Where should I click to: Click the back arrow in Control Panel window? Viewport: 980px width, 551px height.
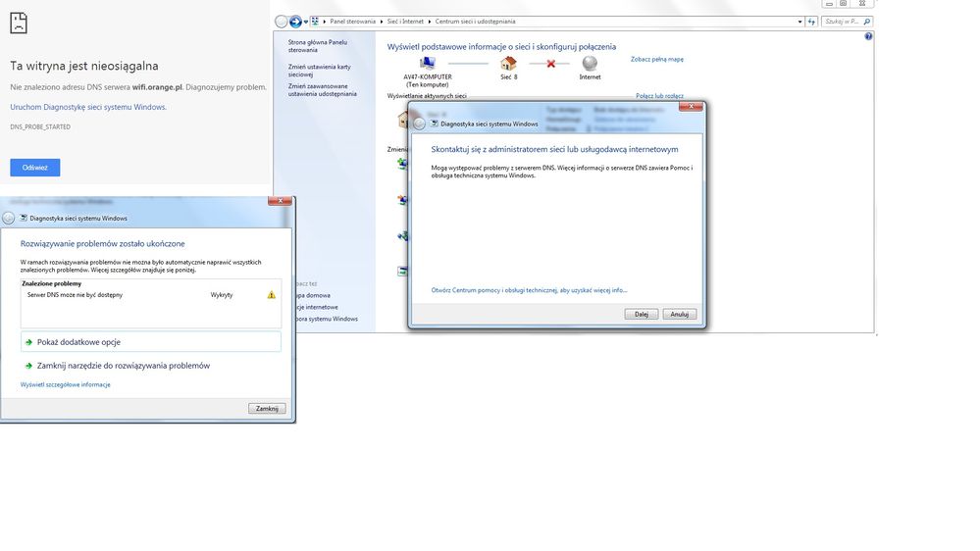282,22
